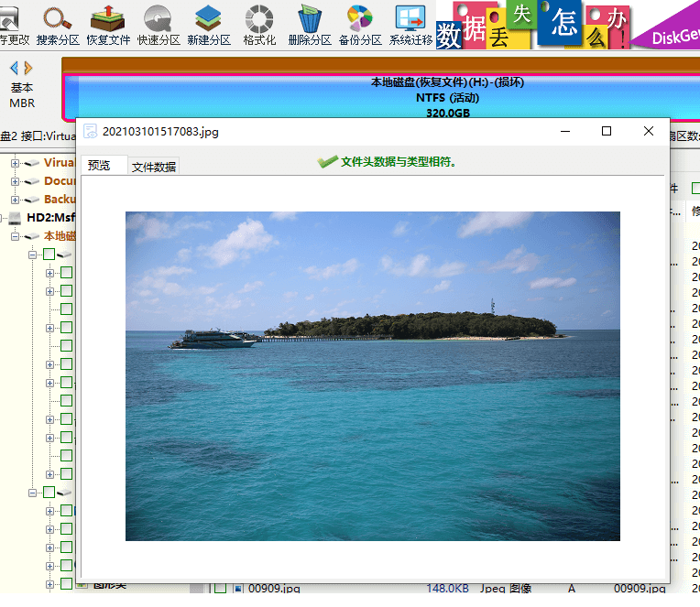Start 系统迁移 (System Migration) from toolbar

pyautogui.click(x=410, y=25)
